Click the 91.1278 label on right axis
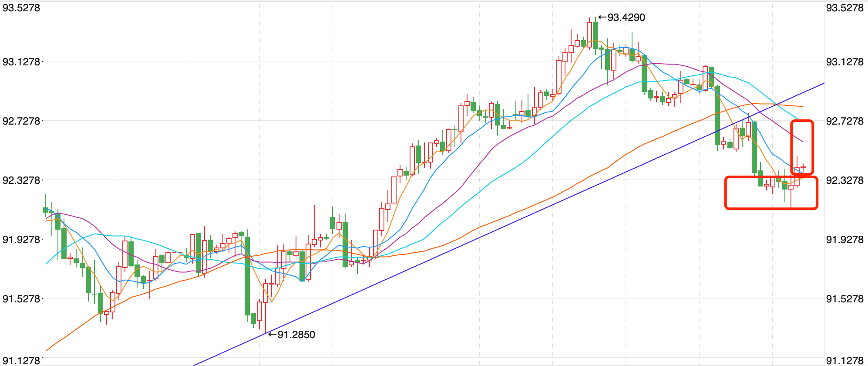 click(844, 360)
